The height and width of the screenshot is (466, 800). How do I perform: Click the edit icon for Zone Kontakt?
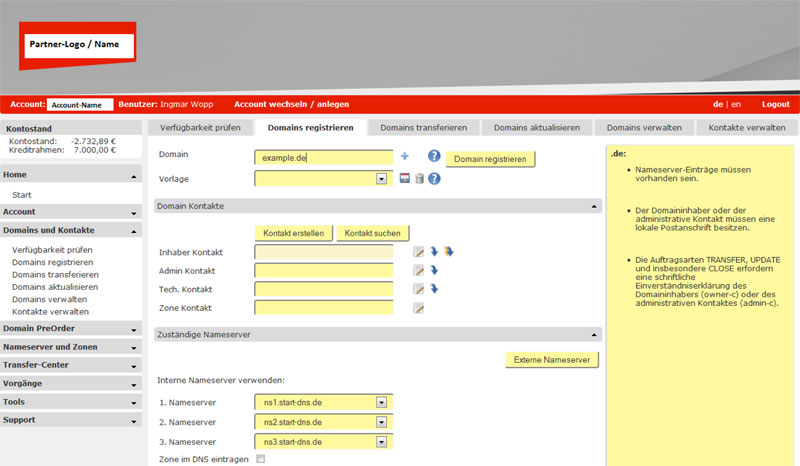click(420, 308)
